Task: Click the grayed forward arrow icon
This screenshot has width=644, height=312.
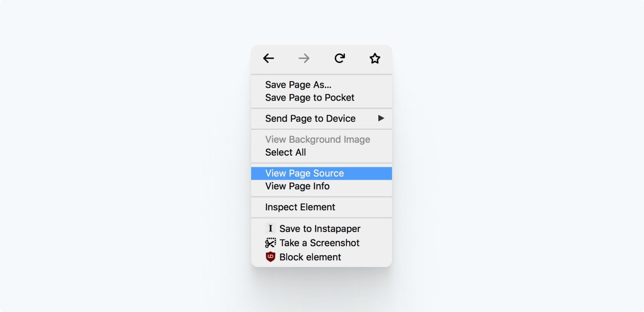Action: pos(304,58)
